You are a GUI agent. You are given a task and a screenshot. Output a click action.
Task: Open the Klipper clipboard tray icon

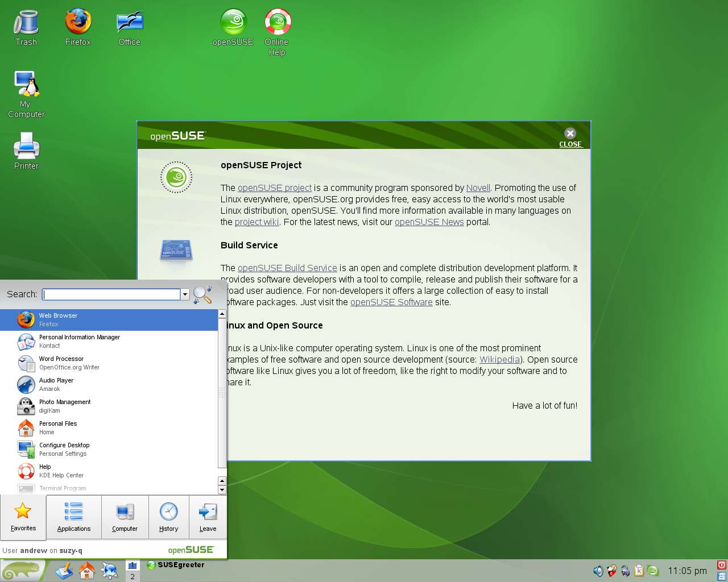pos(639,571)
